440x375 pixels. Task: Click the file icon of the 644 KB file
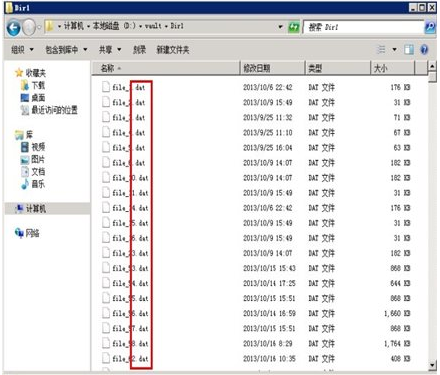(x=106, y=283)
